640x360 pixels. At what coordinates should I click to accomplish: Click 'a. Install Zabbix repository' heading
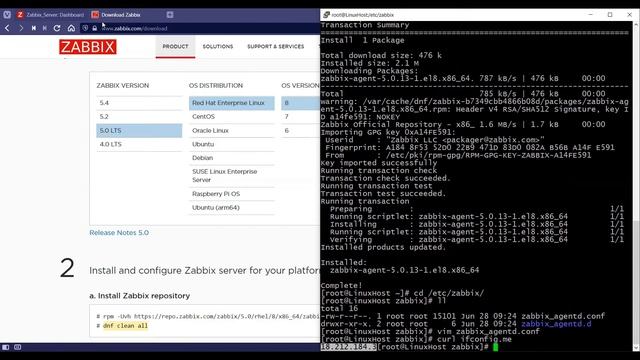140,296
